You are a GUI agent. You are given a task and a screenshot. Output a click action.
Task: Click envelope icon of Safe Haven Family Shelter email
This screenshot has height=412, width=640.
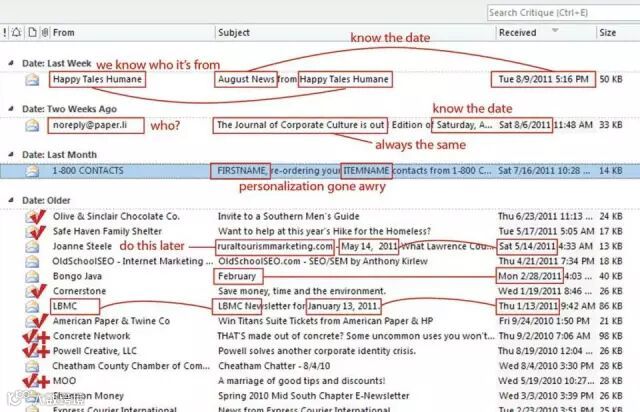tap(32, 232)
